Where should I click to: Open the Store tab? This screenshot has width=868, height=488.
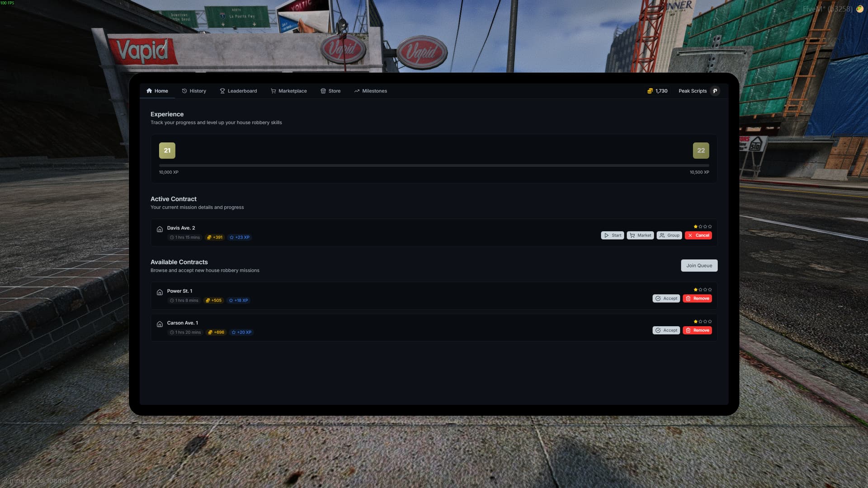tap(330, 91)
